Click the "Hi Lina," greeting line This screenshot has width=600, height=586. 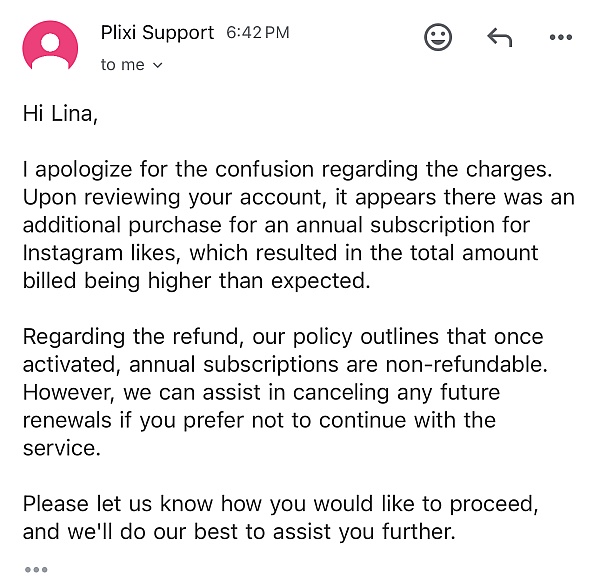click(61, 114)
